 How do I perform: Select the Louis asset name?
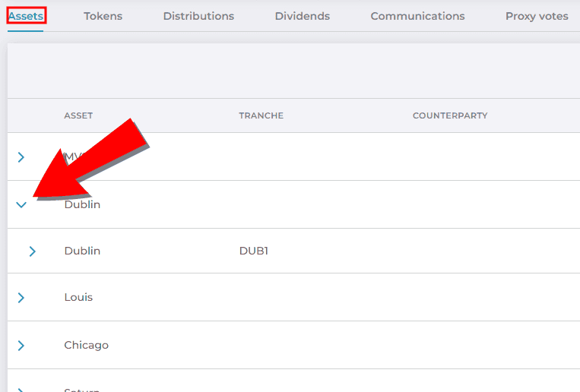pos(78,297)
